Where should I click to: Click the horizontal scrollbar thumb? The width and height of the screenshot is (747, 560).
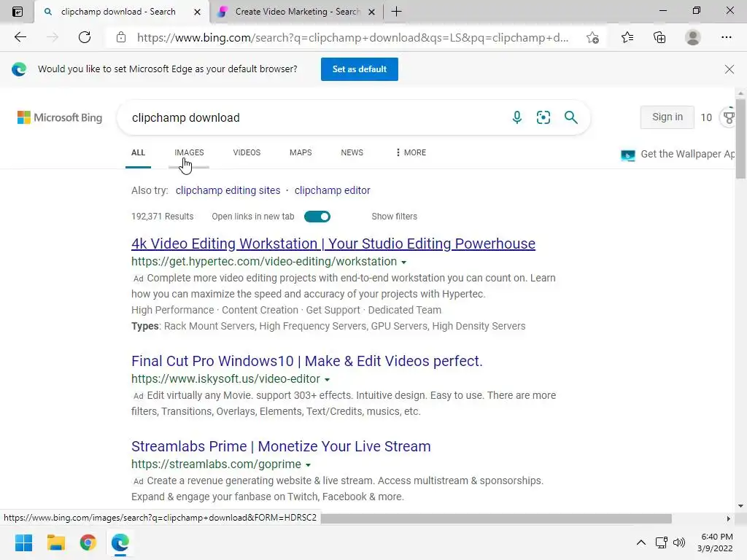click(x=496, y=518)
